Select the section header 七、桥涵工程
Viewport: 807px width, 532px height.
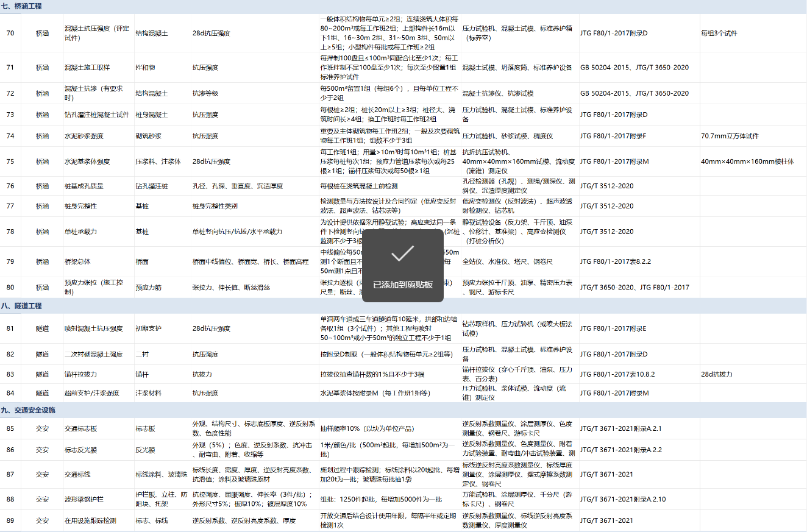click(x=21, y=5)
